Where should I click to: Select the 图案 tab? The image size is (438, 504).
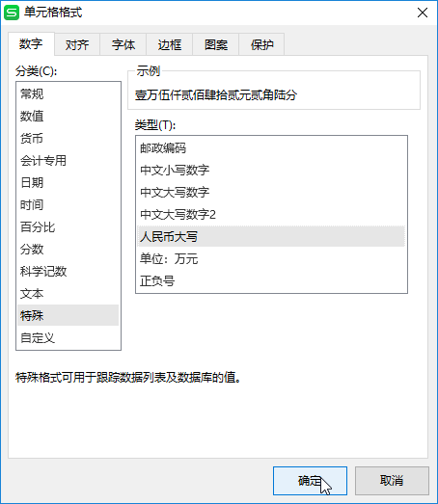pos(216,44)
